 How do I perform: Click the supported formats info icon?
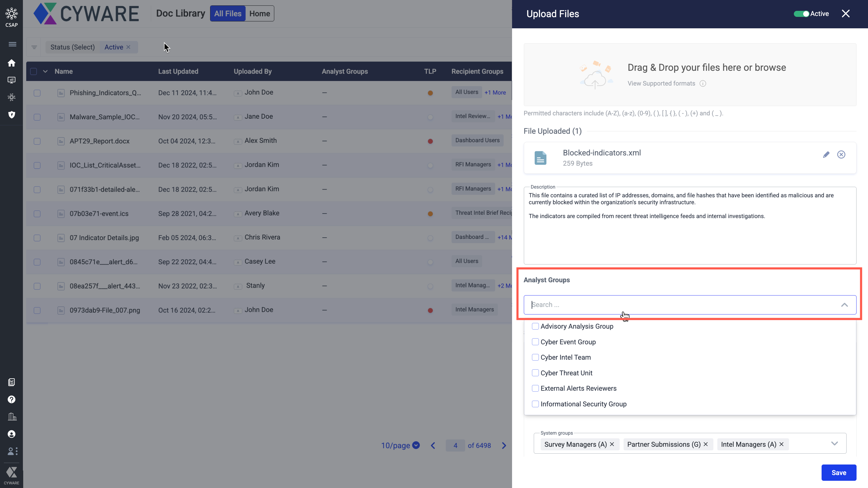(x=703, y=83)
